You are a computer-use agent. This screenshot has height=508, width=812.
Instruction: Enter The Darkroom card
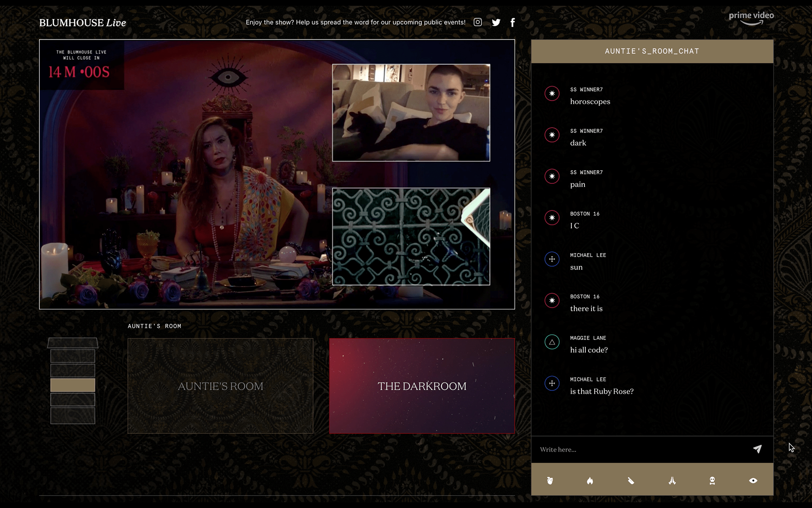[422, 386]
